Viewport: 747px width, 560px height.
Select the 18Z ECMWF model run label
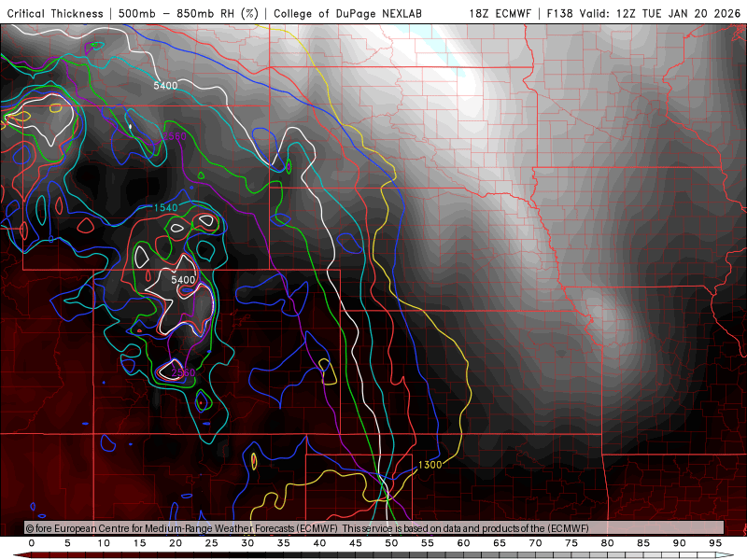500,14
